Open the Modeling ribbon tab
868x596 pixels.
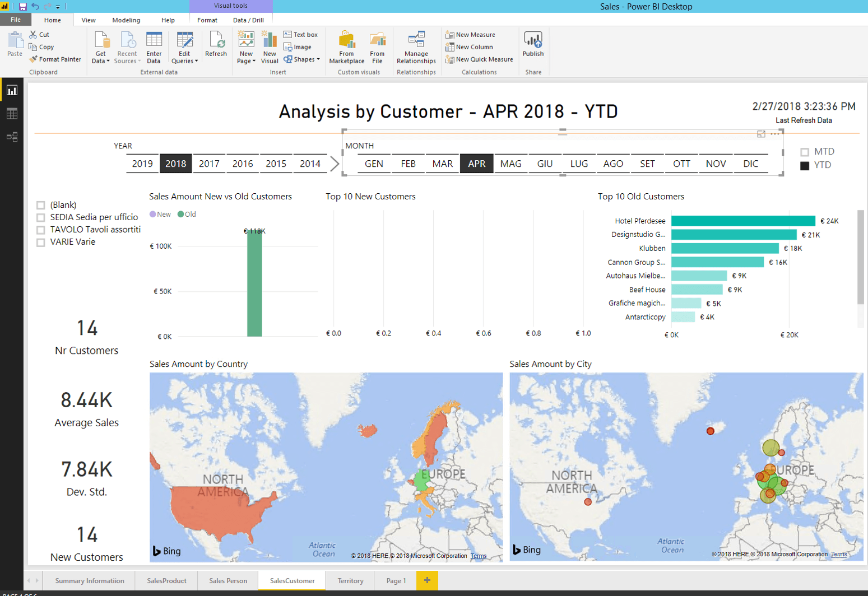[126, 20]
